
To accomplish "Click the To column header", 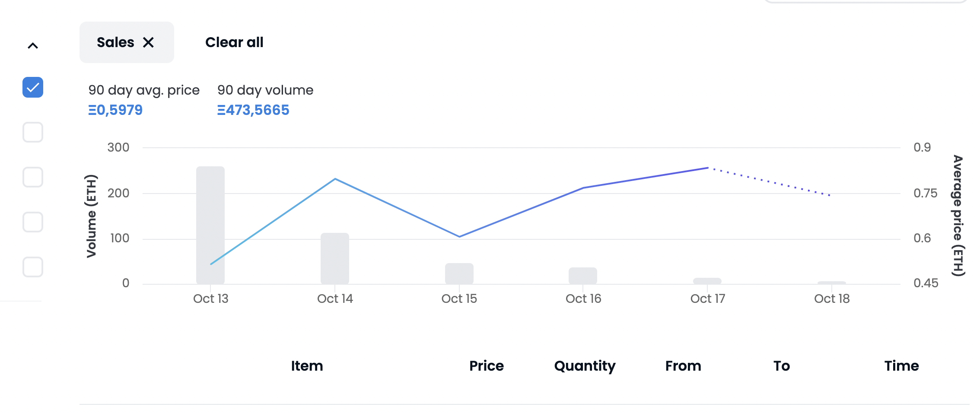I will coord(782,366).
